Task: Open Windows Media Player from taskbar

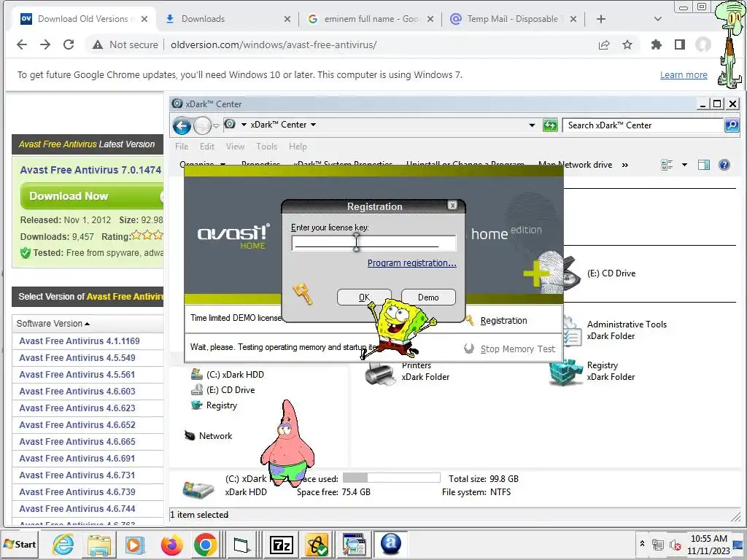Action: [135, 545]
